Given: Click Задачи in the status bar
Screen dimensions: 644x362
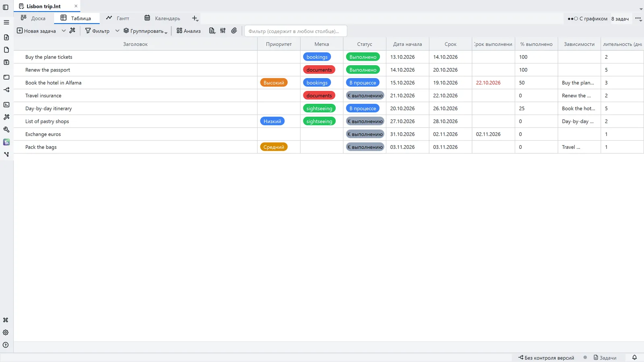Looking at the screenshot, I should pyautogui.click(x=605, y=358).
